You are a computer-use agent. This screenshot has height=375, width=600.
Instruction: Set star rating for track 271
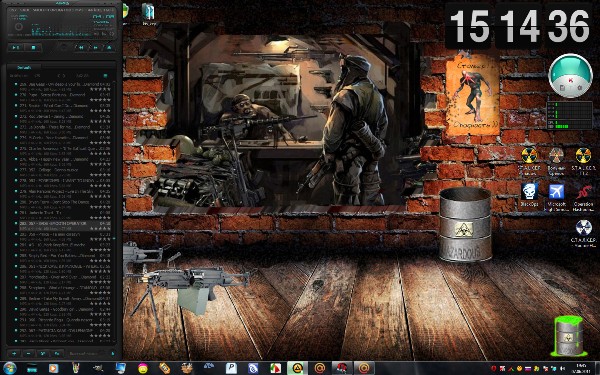pos(100,110)
